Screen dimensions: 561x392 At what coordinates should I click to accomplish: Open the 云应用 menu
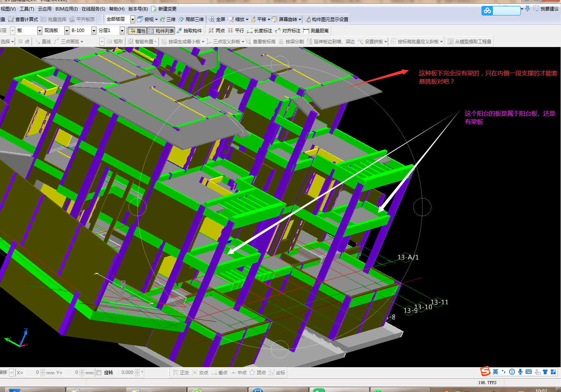tap(45, 9)
